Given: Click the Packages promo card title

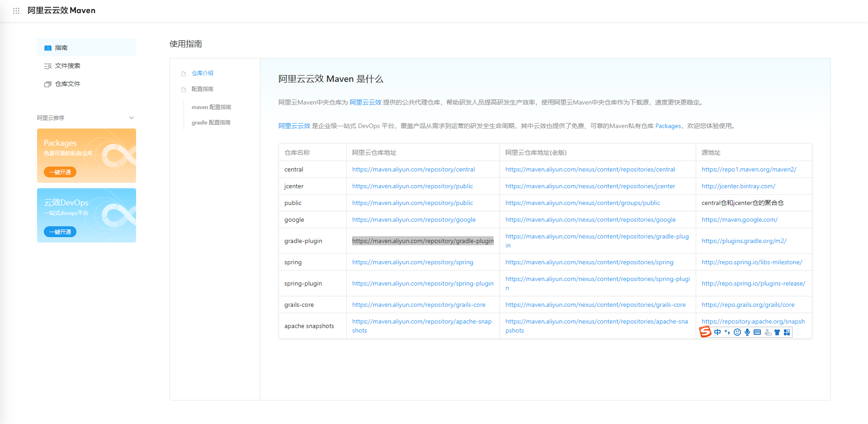Looking at the screenshot, I should 60,143.
